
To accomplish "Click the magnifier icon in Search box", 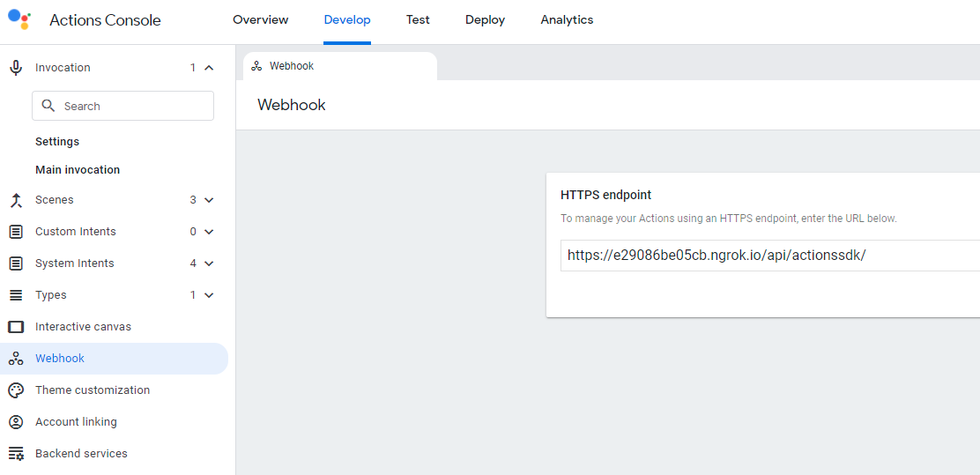I will [48, 106].
